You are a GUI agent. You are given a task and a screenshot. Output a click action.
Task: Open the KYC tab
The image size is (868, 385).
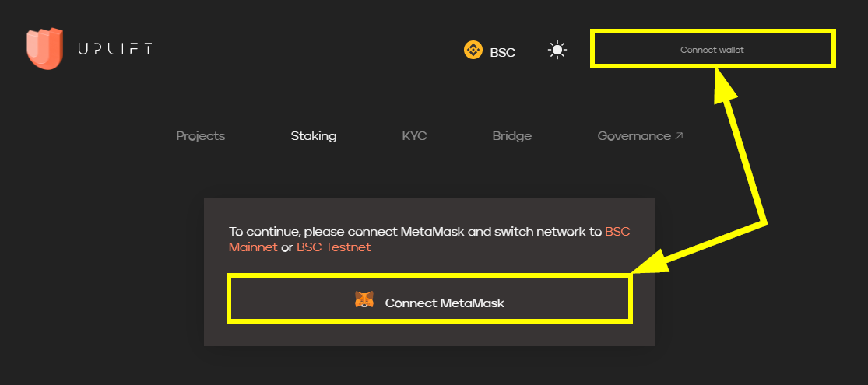point(414,136)
